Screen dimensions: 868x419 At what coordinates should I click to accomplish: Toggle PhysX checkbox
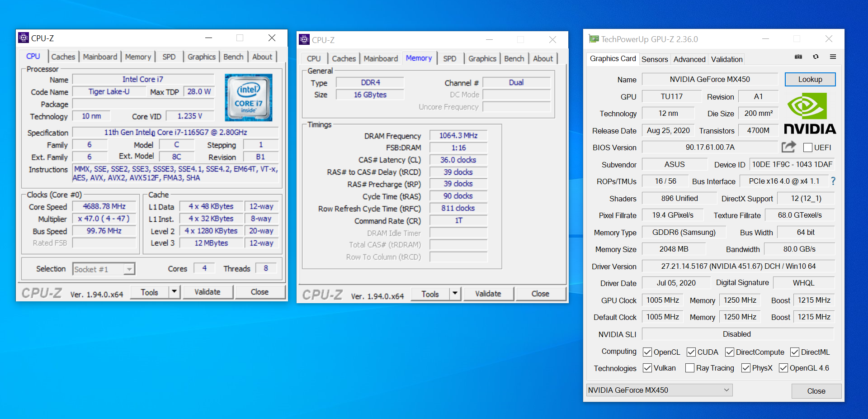click(x=746, y=368)
